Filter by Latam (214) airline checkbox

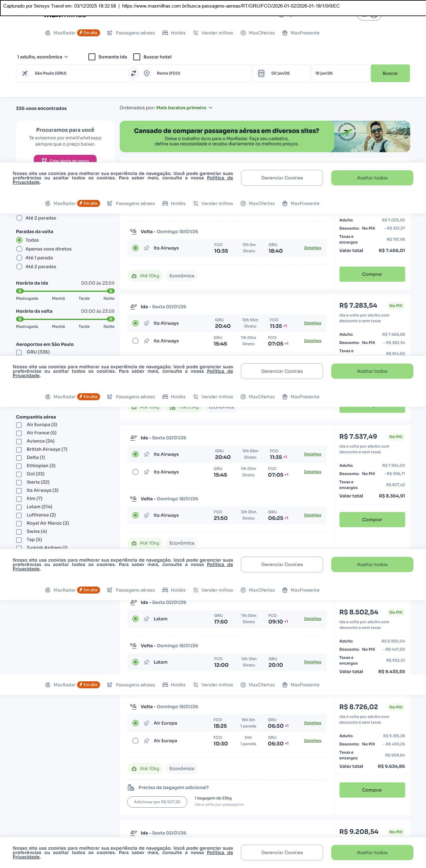click(19, 507)
